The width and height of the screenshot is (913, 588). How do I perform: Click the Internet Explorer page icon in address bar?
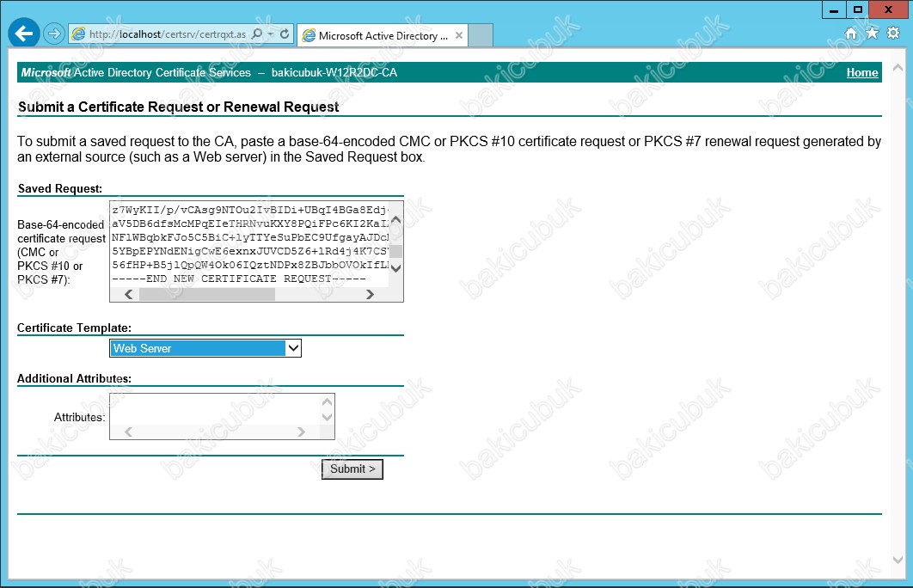point(78,34)
